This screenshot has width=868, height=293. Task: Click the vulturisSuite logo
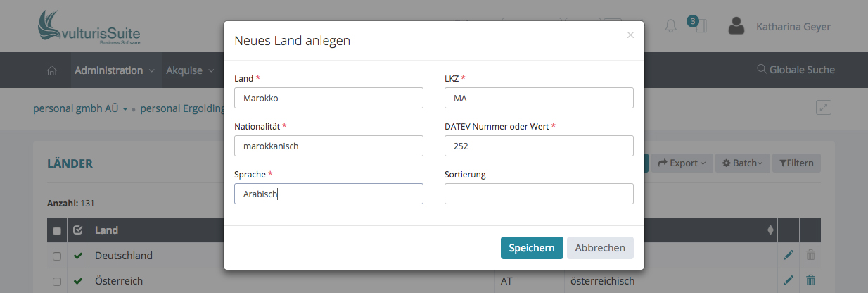click(x=89, y=28)
